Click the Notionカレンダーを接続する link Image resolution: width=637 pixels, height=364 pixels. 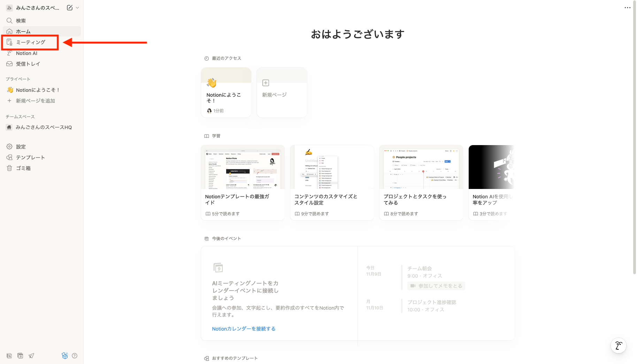(244, 329)
